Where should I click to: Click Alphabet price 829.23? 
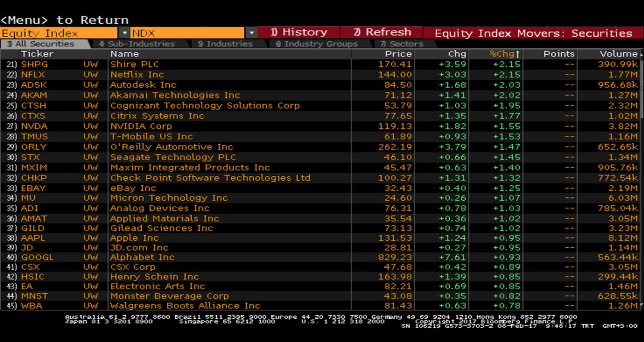tap(395, 257)
